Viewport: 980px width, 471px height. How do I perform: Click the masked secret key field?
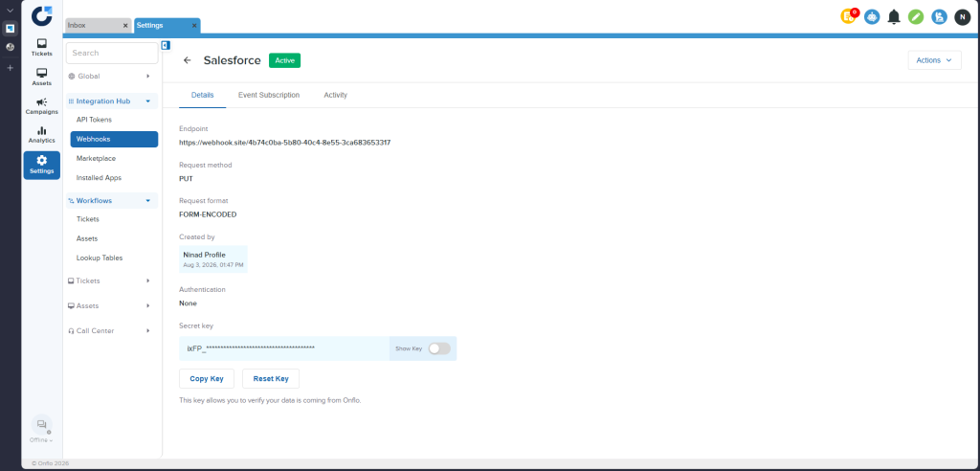284,348
